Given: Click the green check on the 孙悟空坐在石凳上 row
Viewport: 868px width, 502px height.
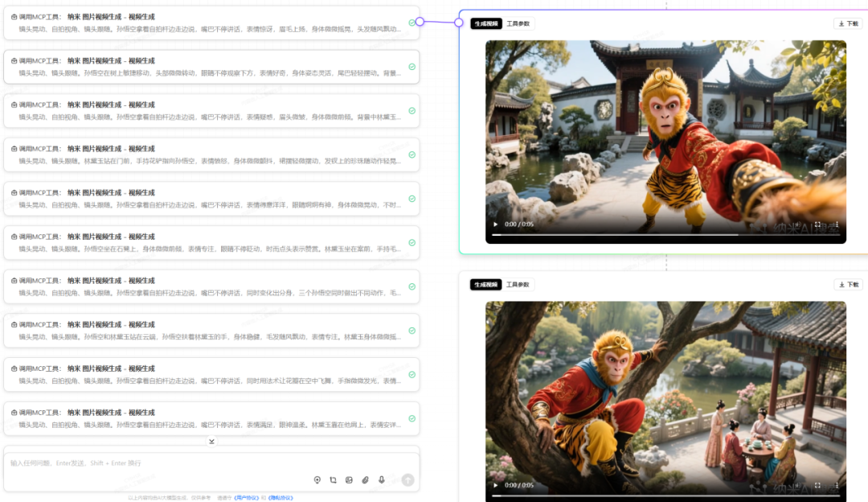Looking at the screenshot, I should [411, 243].
